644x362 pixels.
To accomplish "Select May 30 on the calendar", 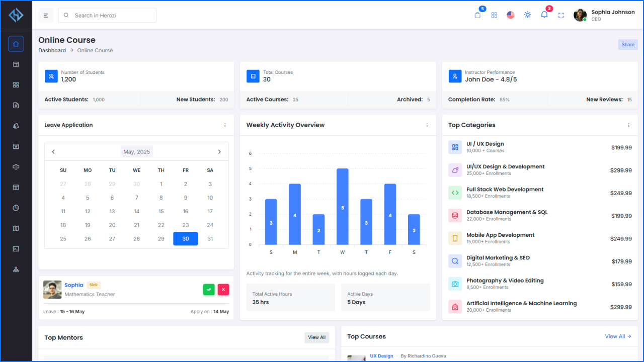I will 185,238.
